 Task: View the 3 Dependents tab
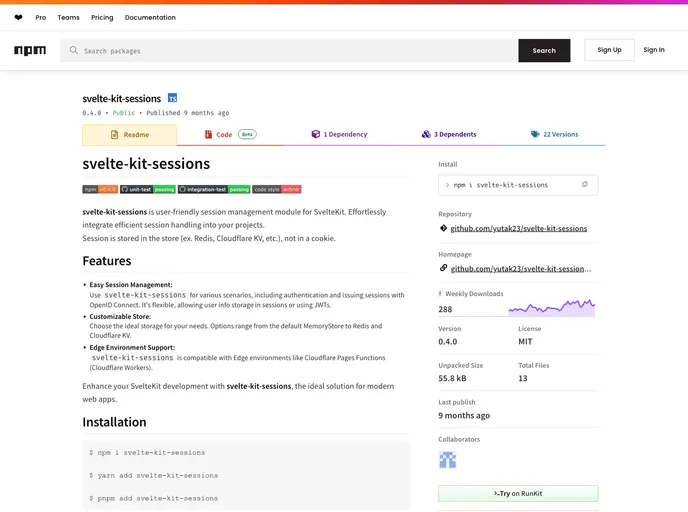pos(449,134)
